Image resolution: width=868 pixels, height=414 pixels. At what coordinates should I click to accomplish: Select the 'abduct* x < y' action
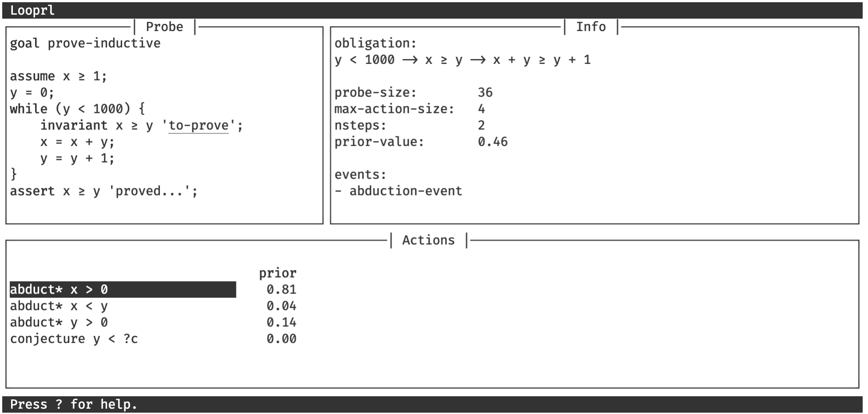tap(59, 306)
